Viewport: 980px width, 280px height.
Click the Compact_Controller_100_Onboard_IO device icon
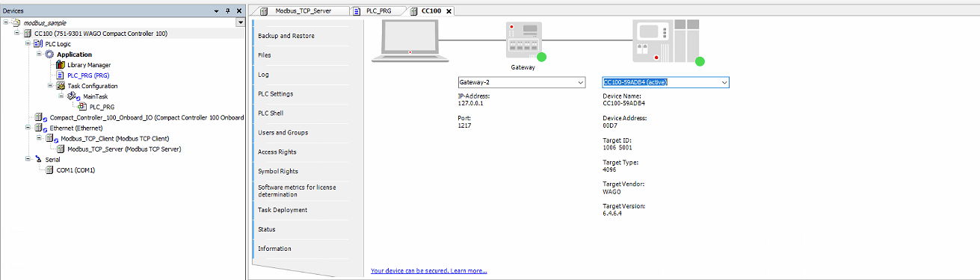pos(42,117)
